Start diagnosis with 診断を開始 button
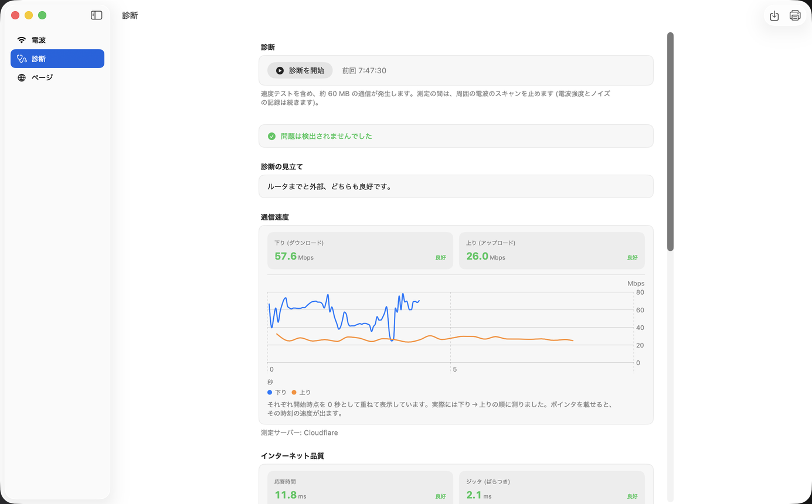812x504 pixels. click(300, 70)
